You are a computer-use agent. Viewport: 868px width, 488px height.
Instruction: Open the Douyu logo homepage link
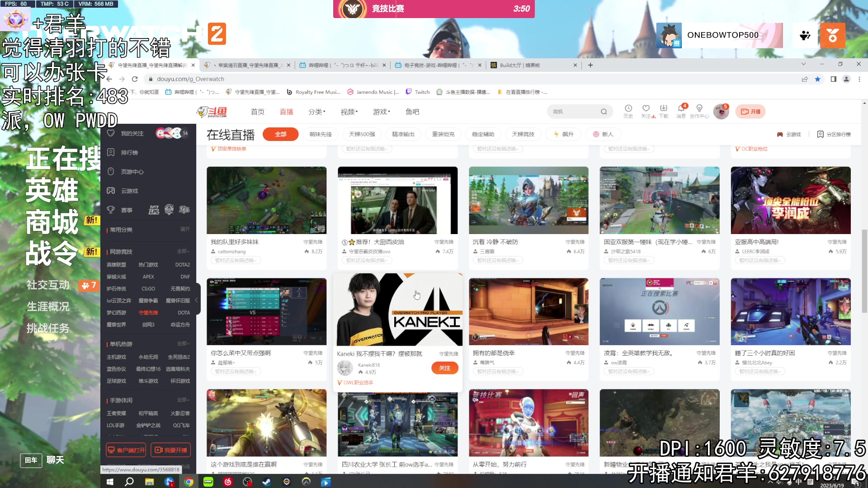tap(212, 112)
